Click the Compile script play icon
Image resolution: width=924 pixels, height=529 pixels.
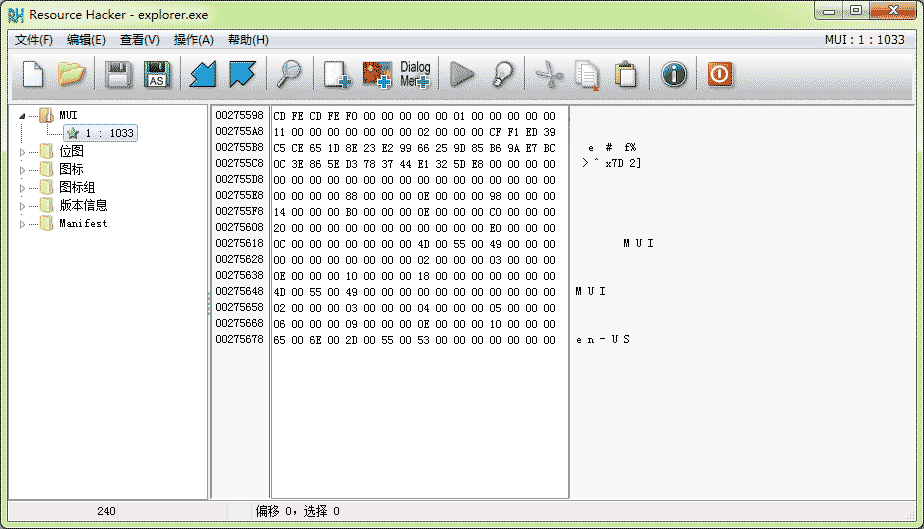[462, 74]
